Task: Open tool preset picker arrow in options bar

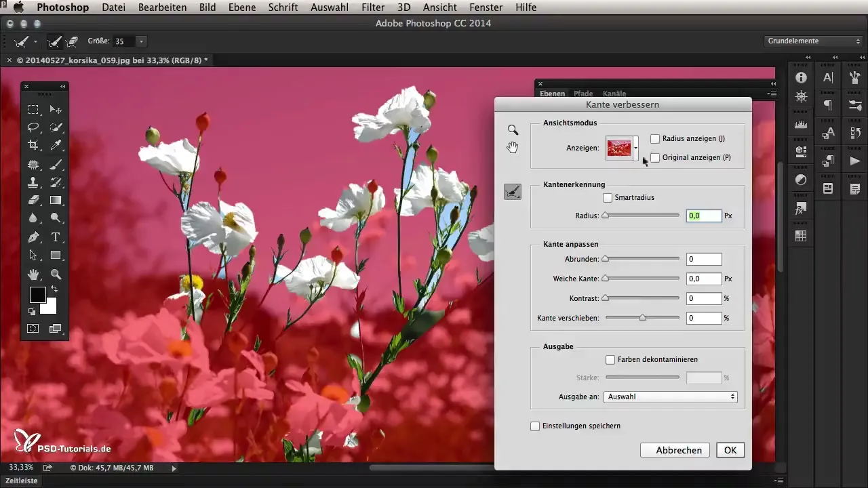Action: 35,41
